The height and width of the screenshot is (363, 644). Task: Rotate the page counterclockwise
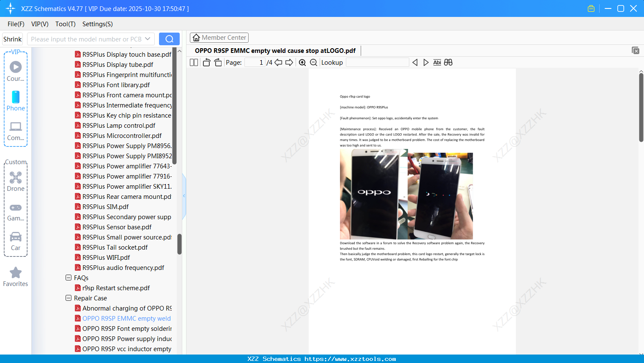pos(206,63)
